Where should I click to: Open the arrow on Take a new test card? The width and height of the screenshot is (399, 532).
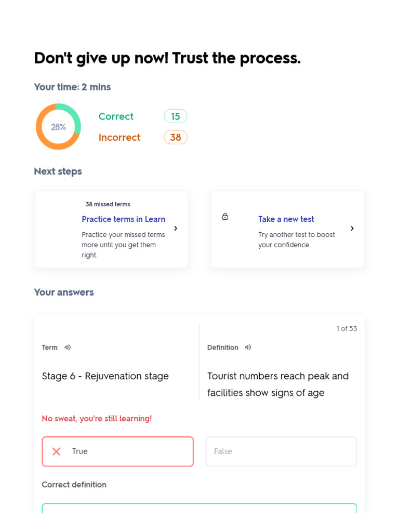[x=352, y=229]
